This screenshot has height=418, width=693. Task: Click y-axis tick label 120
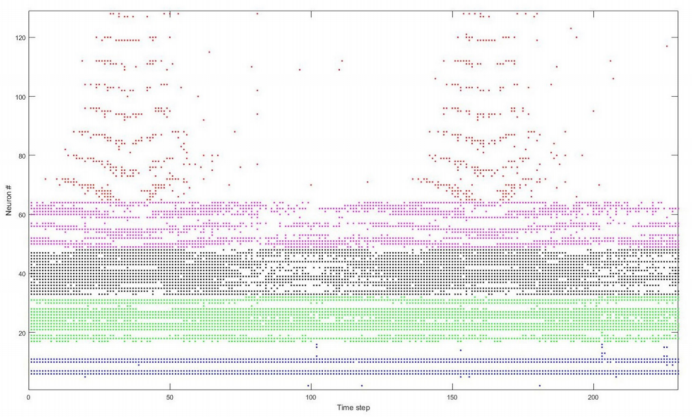19,38
